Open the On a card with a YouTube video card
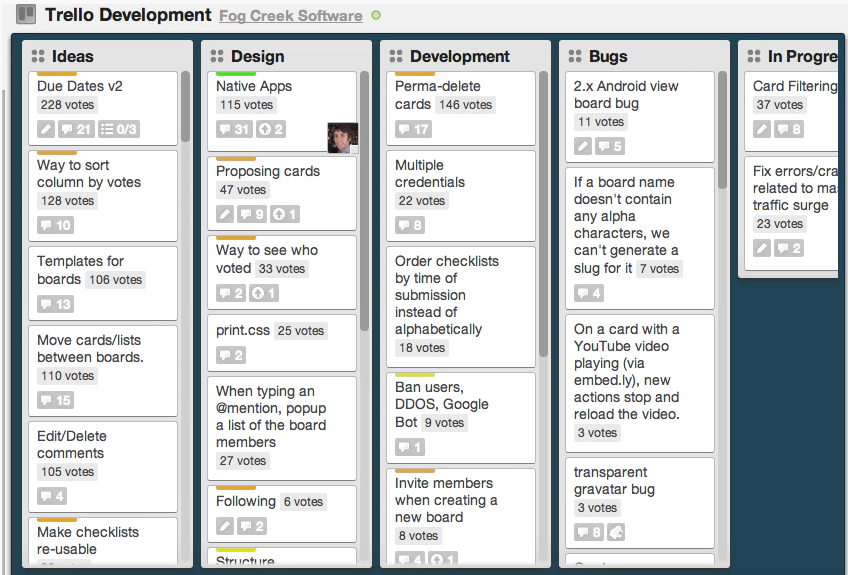 640,383
